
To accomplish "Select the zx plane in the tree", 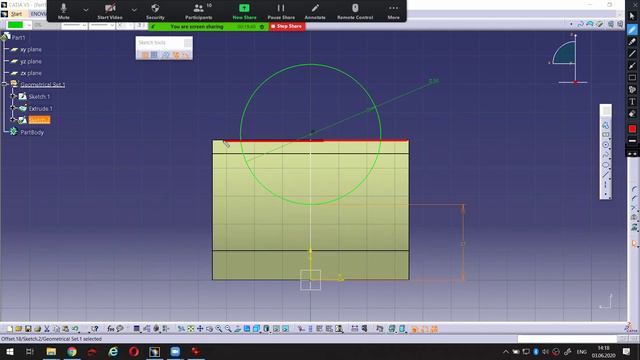I will click(x=31, y=73).
